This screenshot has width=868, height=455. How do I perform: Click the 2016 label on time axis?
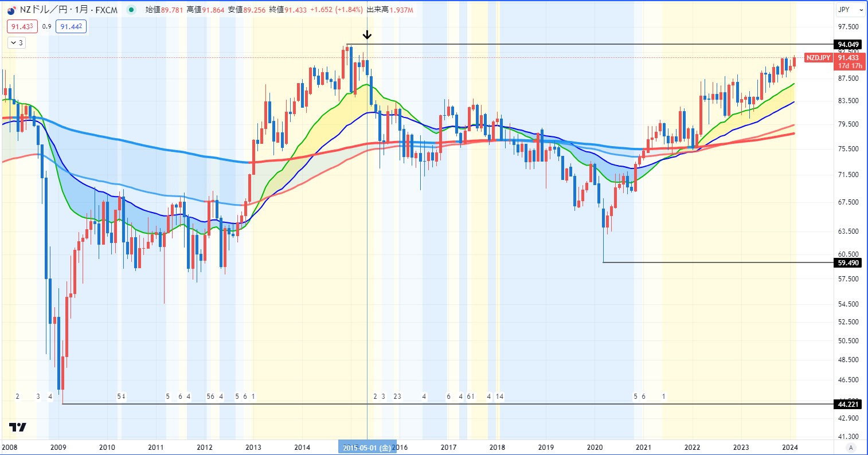click(x=400, y=448)
